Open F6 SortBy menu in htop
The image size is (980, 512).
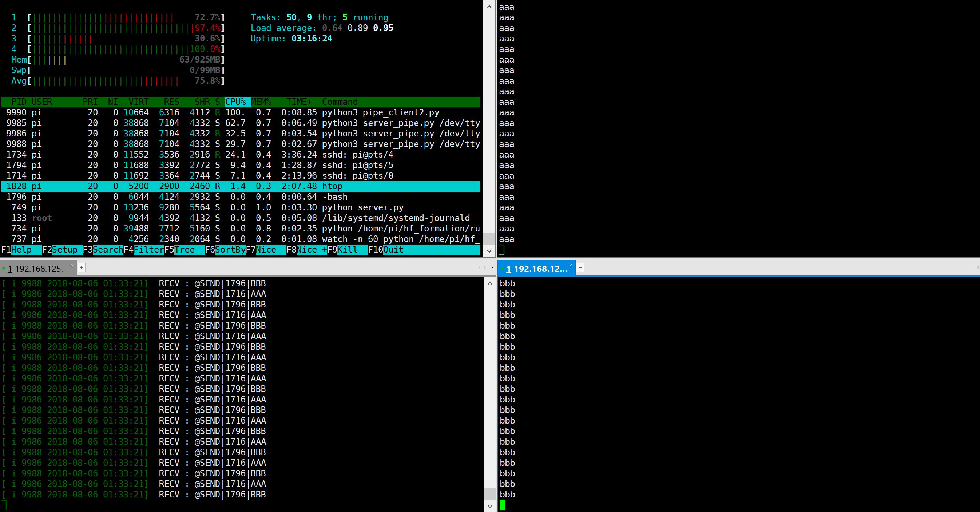pyautogui.click(x=230, y=250)
